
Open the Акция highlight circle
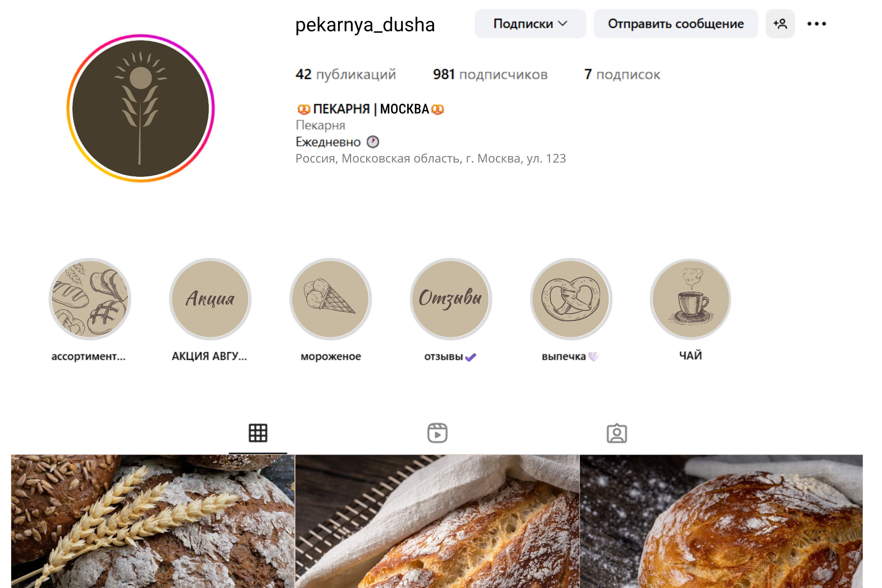210,299
